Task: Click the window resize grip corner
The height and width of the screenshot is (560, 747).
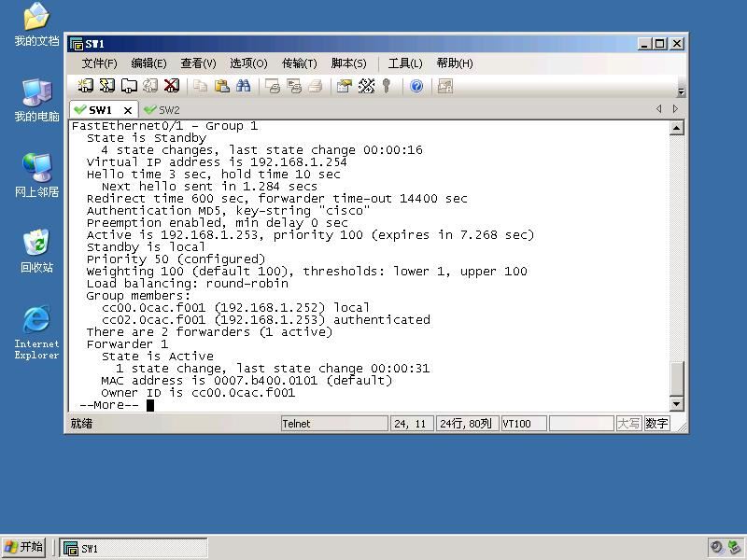Action: pos(682,427)
